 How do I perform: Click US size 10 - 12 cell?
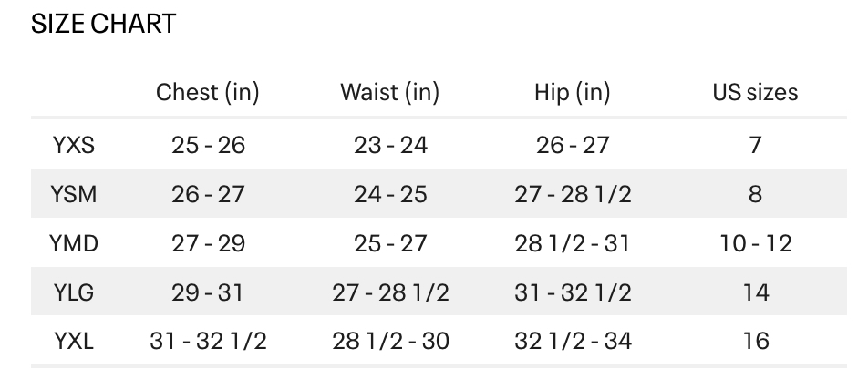[x=755, y=243]
